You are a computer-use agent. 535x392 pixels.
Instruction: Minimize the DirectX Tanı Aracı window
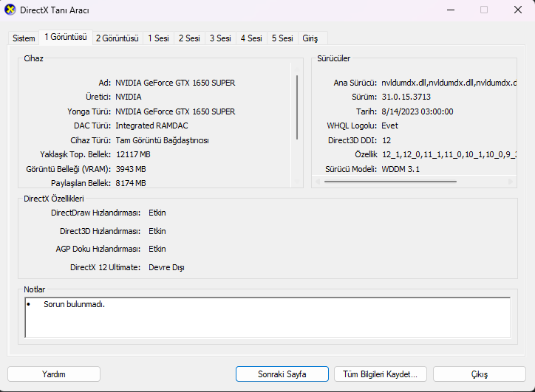(451, 10)
